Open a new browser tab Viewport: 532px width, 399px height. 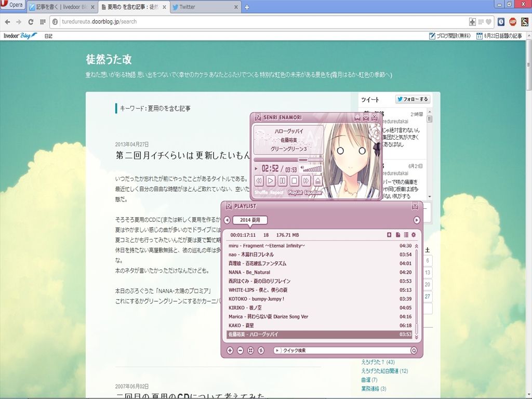click(247, 7)
